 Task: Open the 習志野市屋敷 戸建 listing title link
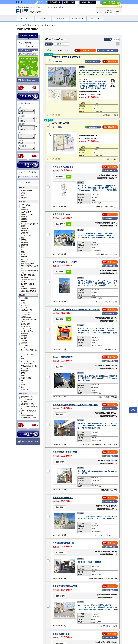click(61, 214)
